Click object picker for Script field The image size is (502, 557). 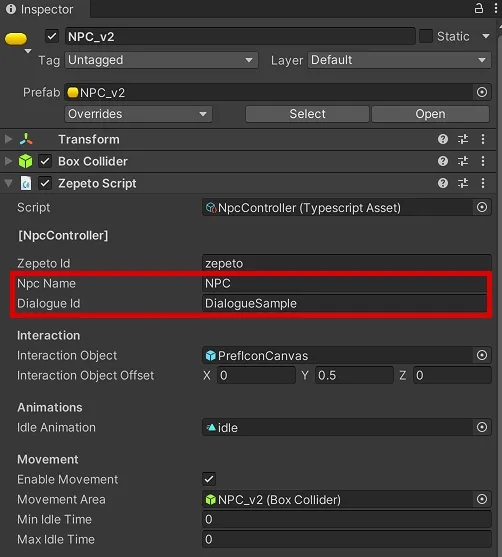(x=482, y=207)
